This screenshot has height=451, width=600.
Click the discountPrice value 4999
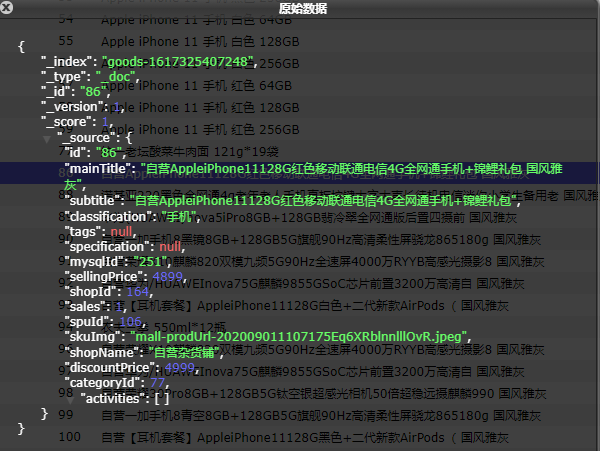180,368
